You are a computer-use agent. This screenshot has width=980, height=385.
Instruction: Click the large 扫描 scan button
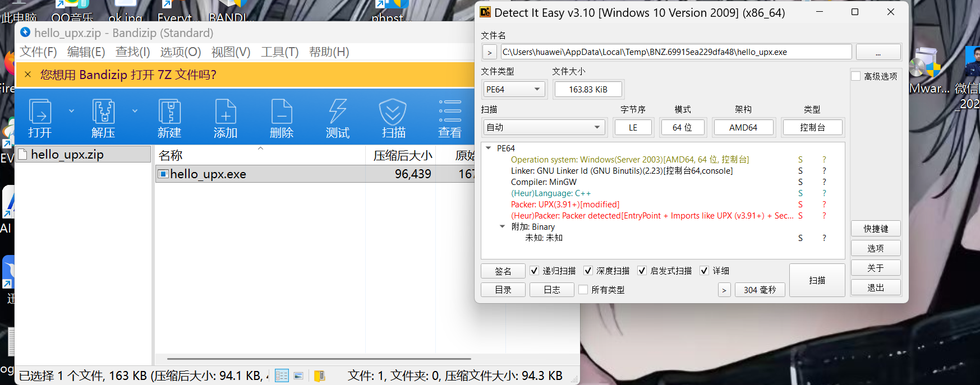817,280
